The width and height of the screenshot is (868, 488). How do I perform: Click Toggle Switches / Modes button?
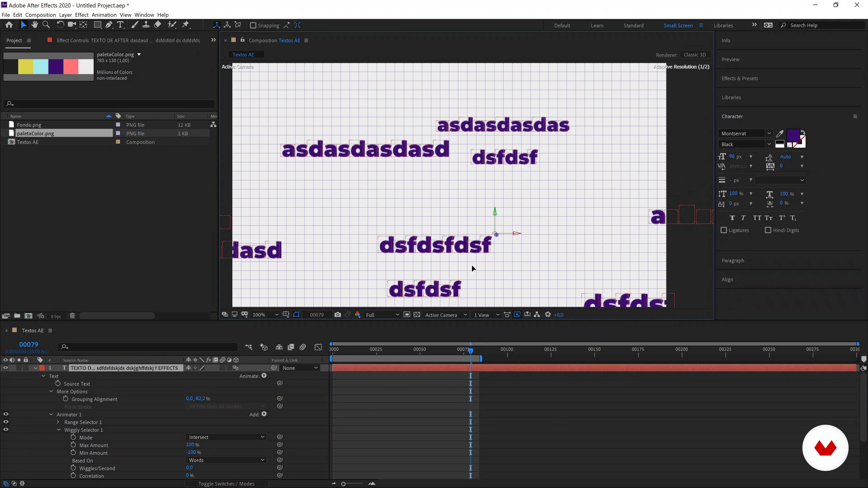(226, 484)
